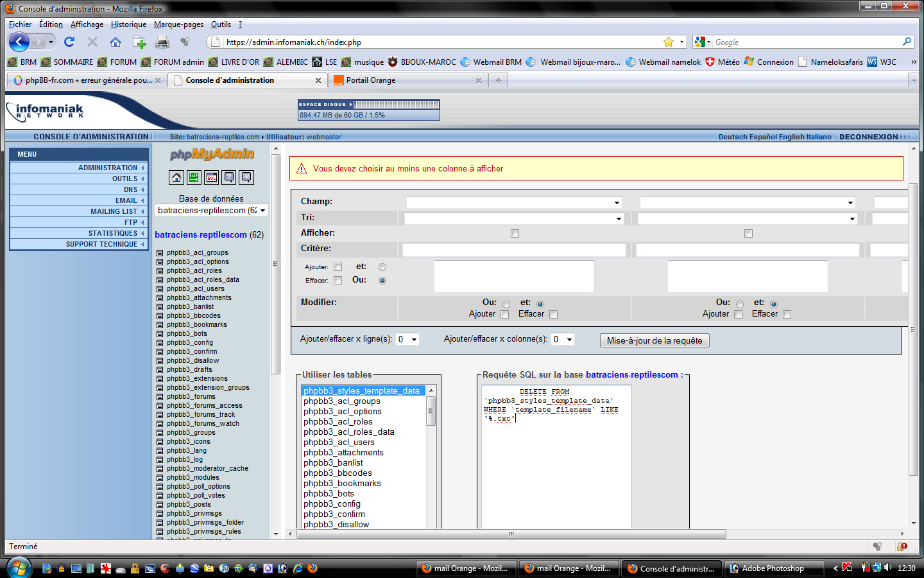Screen dimensions: 924x578
Task: Open the first Champ dropdown
Action: point(514,203)
